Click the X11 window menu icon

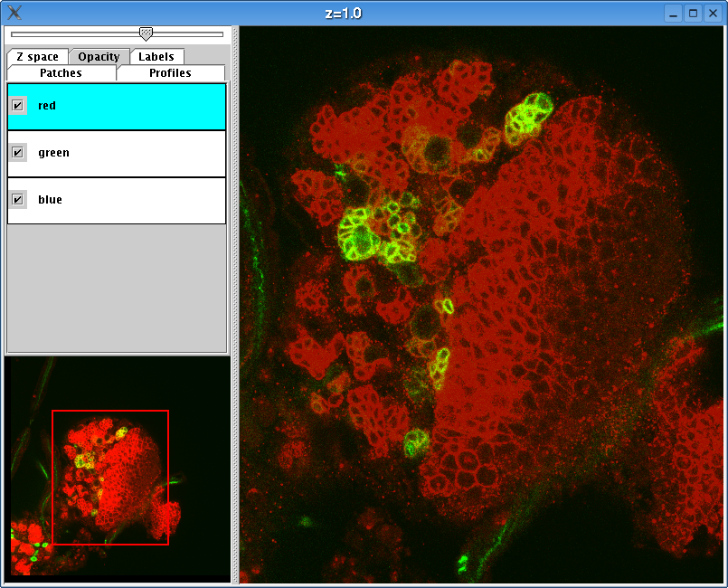click(14, 13)
